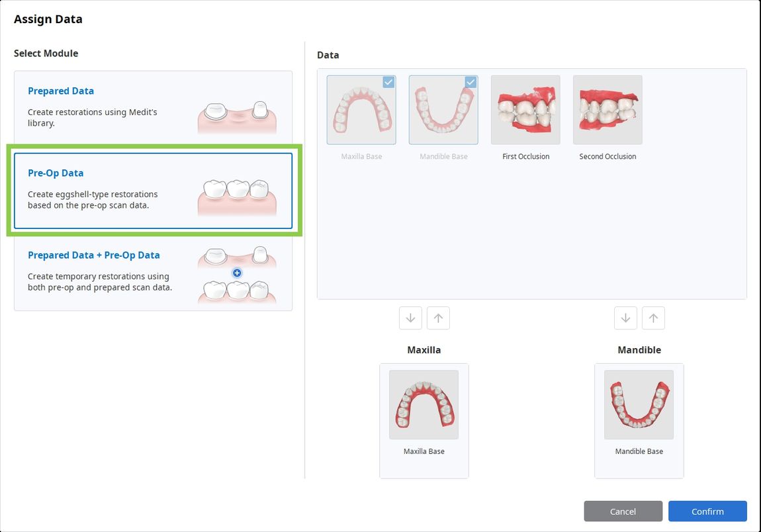Click the Confirm button
Image resolution: width=761 pixels, height=532 pixels.
(x=707, y=511)
